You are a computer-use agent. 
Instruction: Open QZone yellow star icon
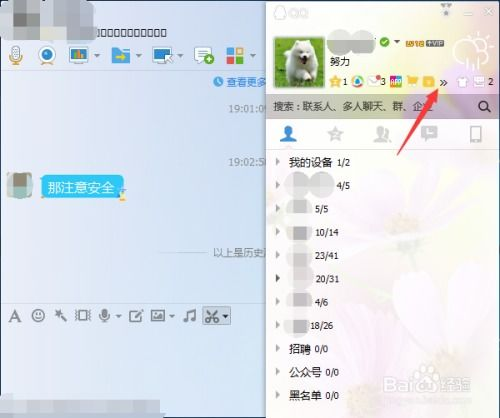point(335,81)
